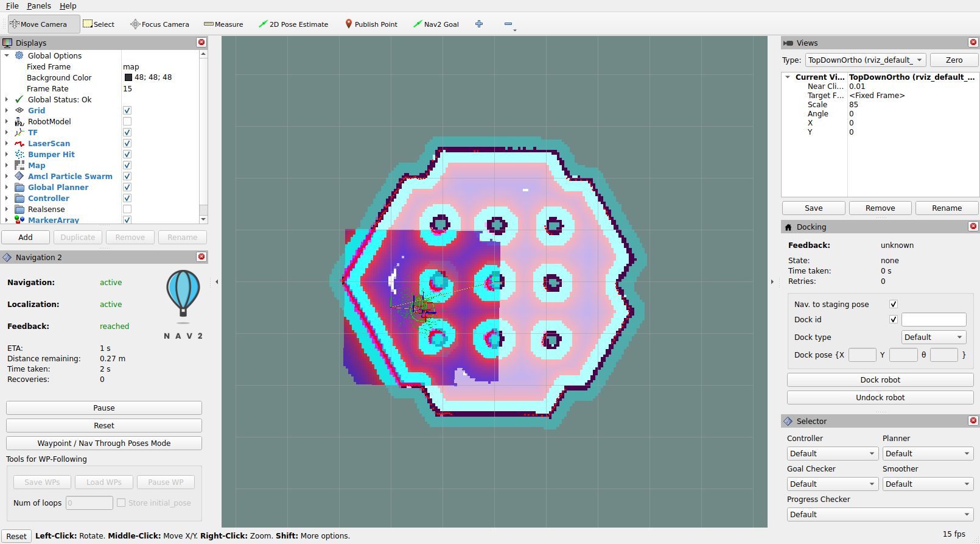This screenshot has height=544, width=980.
Task: Uncheck Nav. to staging pose
Action: [x=894, y=305]
